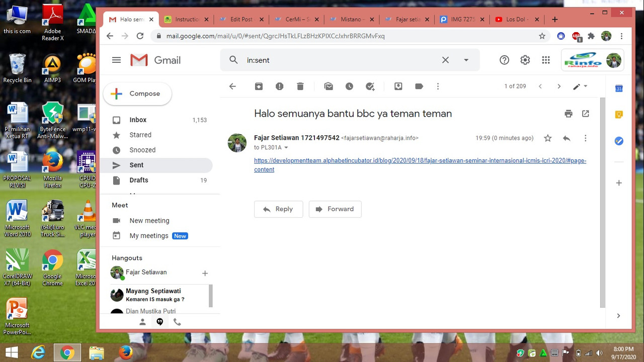Toggle the Gmail main menu hamburger
The height and width of the screenshot is (362, 644).
coord(116,60)
